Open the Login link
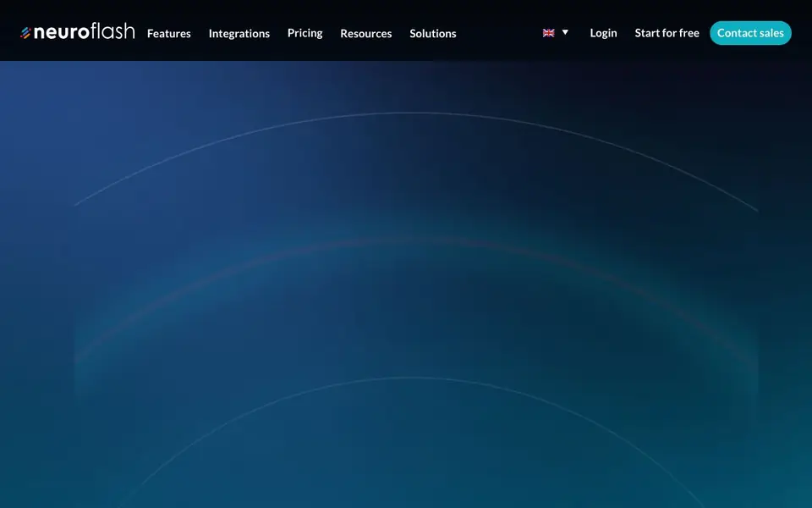The image size is (812, 508). [x=603, y=33]
